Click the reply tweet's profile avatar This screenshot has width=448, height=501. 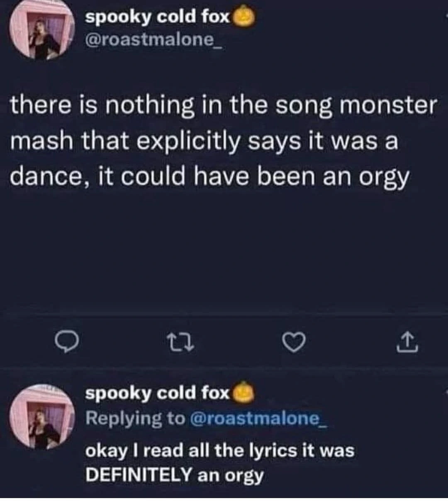tap(40, 416)
